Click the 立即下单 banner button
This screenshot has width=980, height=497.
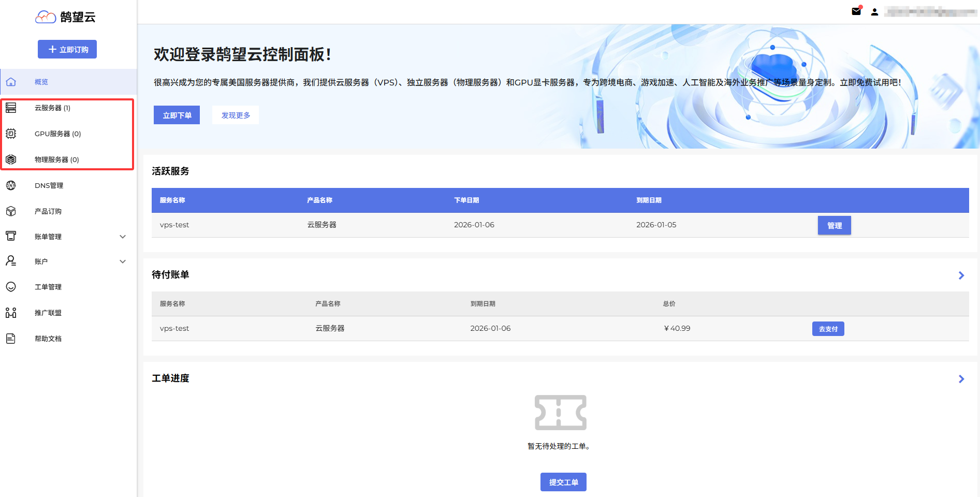(177, 115)
